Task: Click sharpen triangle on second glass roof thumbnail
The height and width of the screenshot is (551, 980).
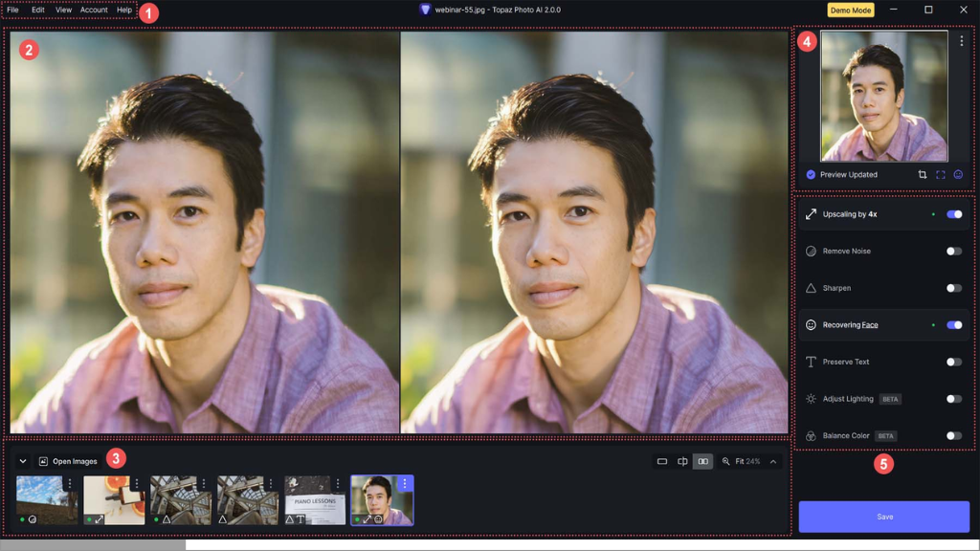Action: (x=222, y=519)
